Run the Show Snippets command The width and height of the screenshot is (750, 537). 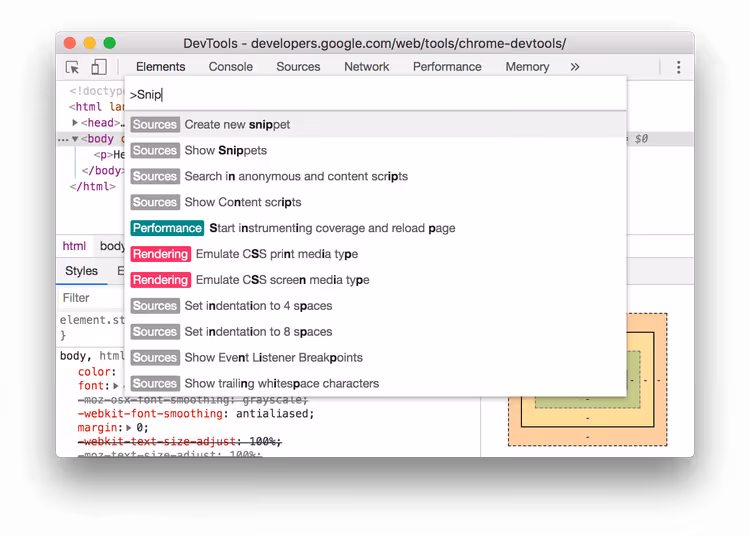point(375,150)
